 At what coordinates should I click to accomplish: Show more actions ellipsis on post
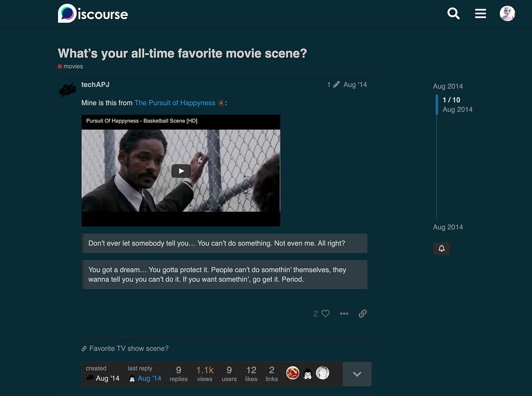[344, 314]
